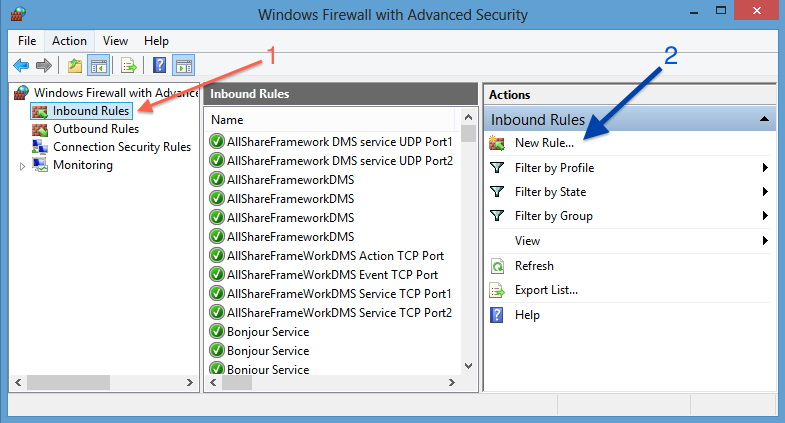Collapse the Inbound Rules actions section
This screenshot has width=785, height=423.
764,119
